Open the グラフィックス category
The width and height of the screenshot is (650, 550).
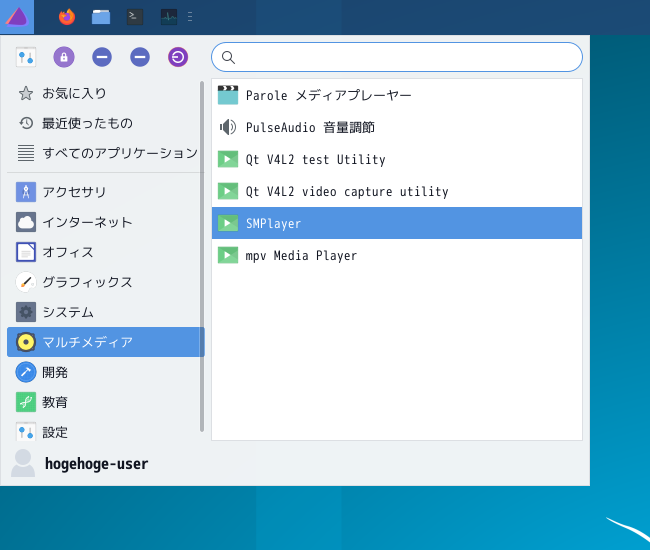(x=104, y=282)
